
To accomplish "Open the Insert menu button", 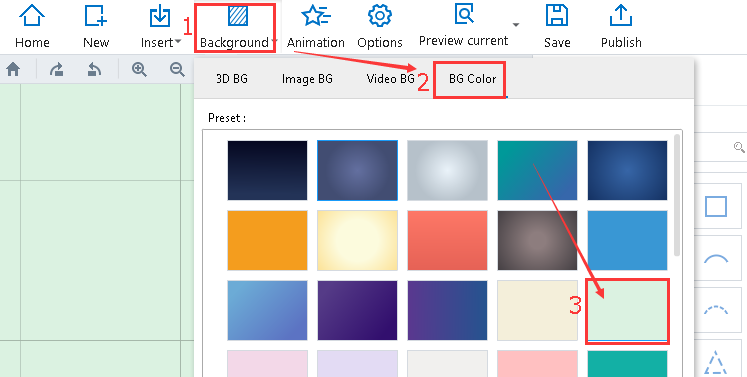I will [x=160, y=26].
